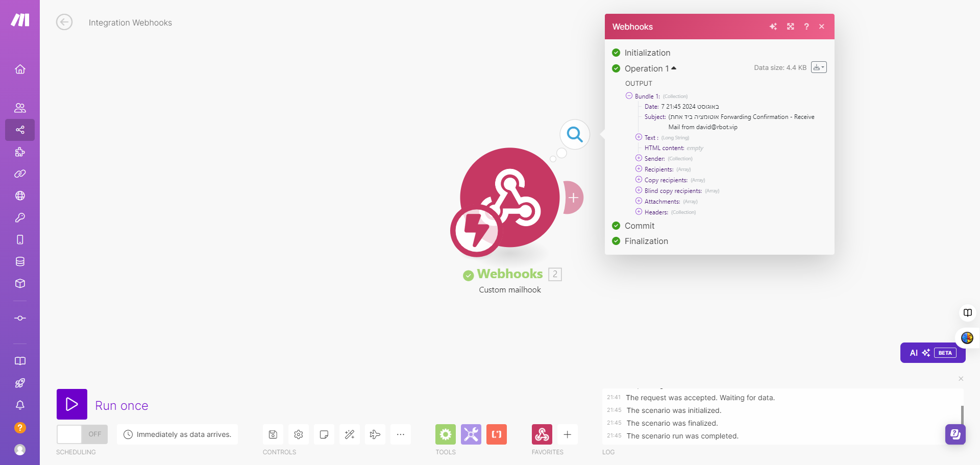Add a favorite with plus button
The image size is (980, 465).
pyautogui.click(x=567, y=434)
